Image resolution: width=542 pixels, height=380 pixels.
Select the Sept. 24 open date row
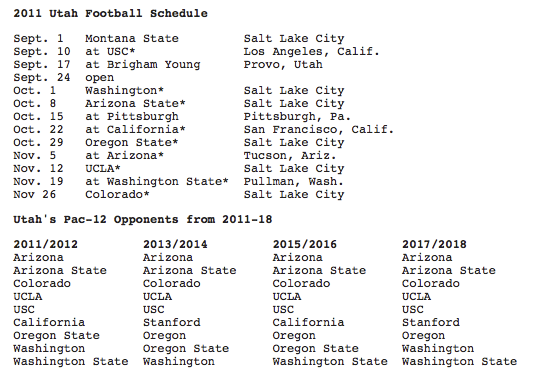tap(64, 77)
